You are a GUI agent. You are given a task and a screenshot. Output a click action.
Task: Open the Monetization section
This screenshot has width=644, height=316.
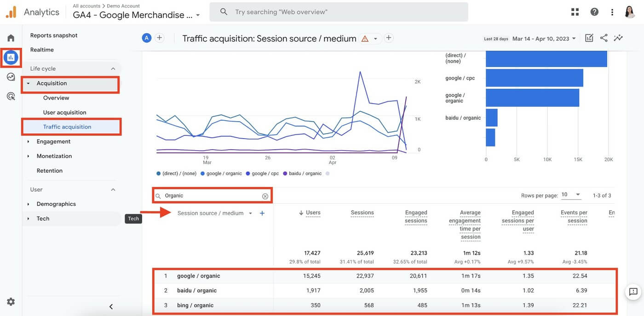[54, 156]
